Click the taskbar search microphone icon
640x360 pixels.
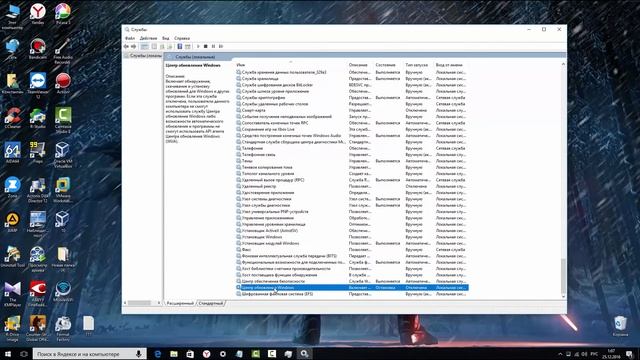tap(139, 354)
